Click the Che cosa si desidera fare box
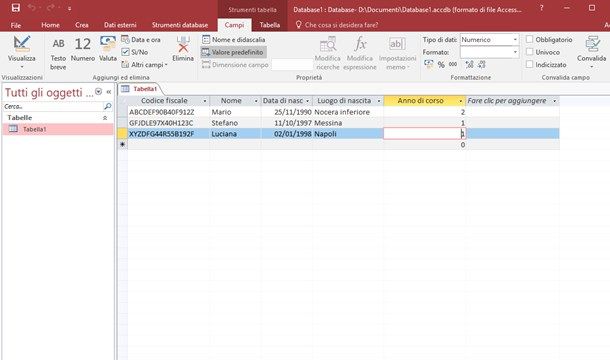 (337, 25)
